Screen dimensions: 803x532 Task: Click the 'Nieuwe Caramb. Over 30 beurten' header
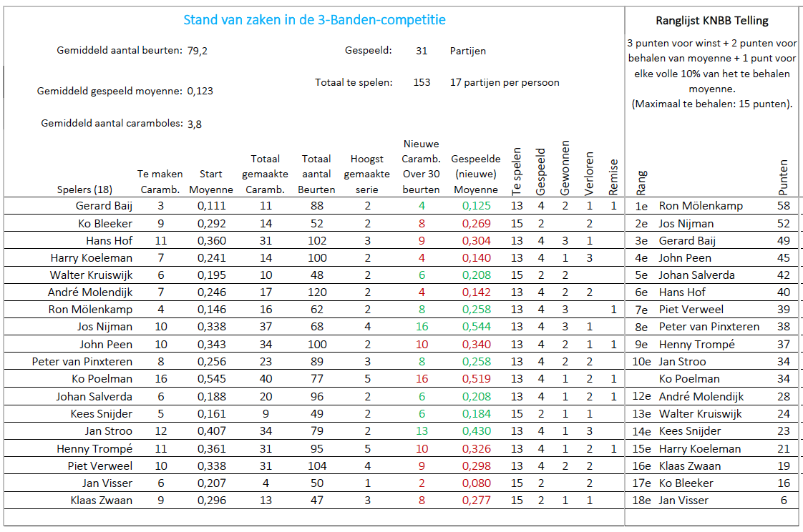coord(421,167)
